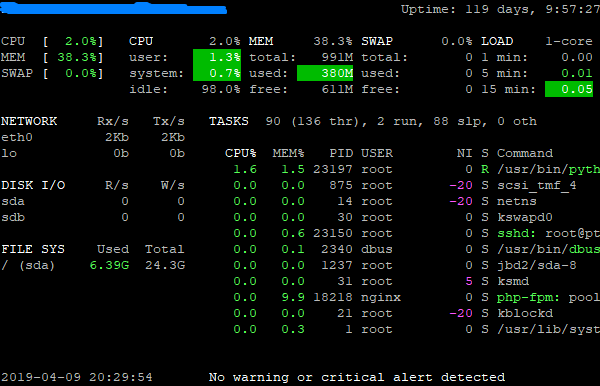This screenshot has width=600, height=386.
Task: Click the Tx/s column header
Action: (x=169, y=121)
